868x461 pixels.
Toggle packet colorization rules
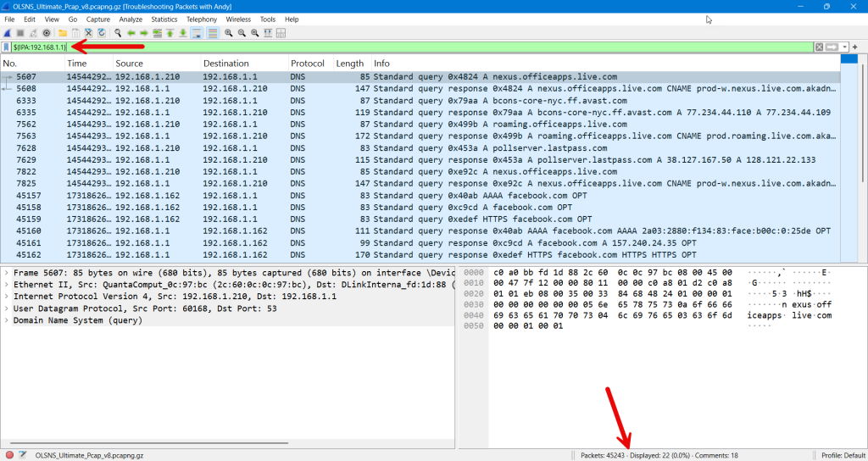tap(212, 33)
